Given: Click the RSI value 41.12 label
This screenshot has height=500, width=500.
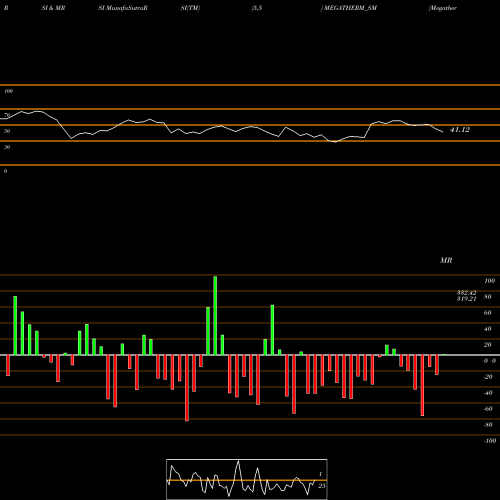Looking at the screenshot, I should (460, 130).
